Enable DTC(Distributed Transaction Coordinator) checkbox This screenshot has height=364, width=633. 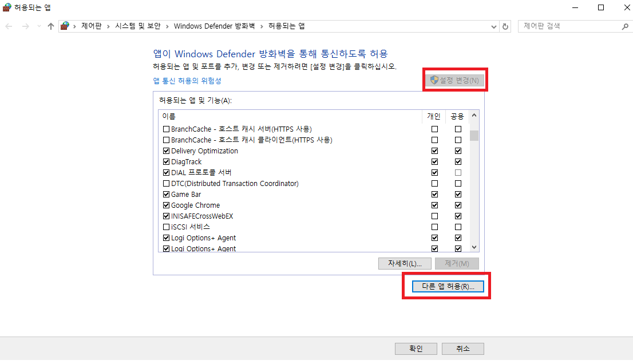point(166,184)
